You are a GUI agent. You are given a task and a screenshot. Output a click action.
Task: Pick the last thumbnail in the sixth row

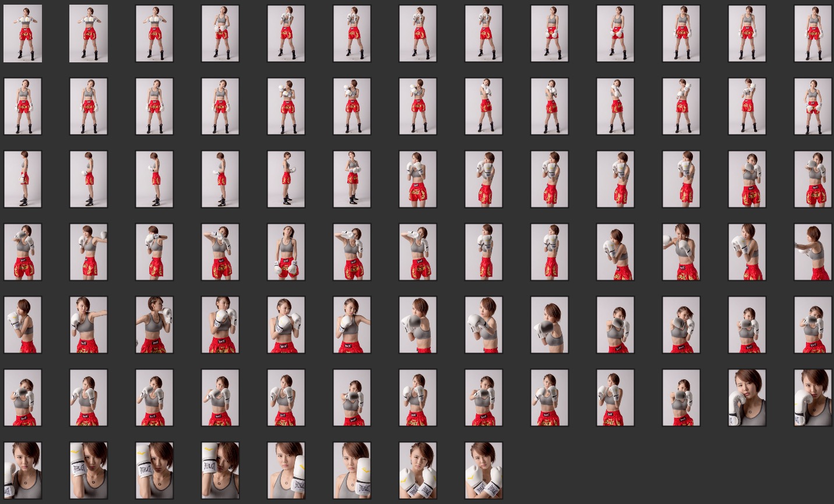[812, 397]
